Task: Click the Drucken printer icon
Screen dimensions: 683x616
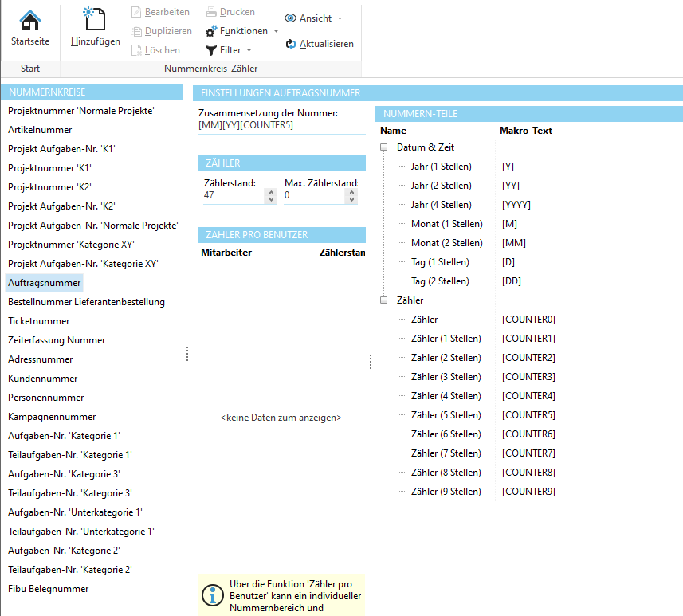Action: 211,12
